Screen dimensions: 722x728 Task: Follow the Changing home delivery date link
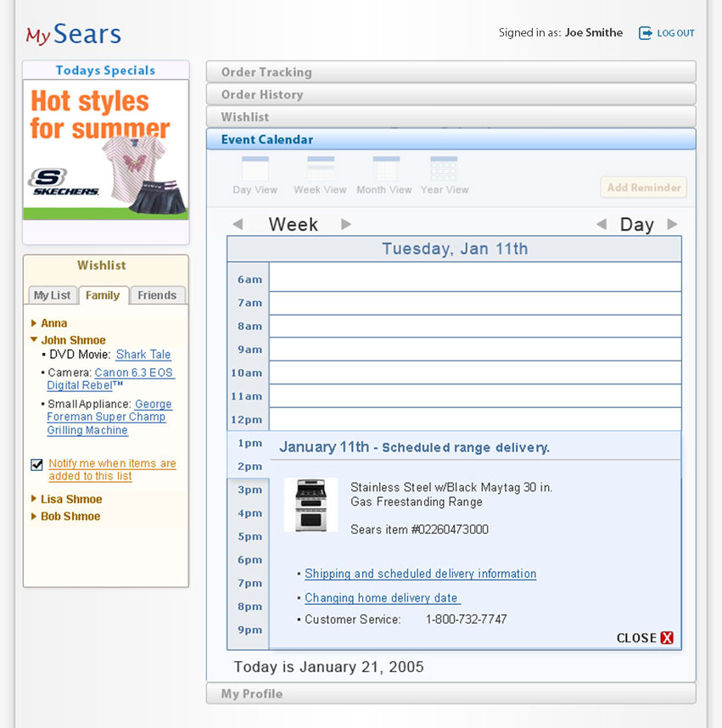(x=382, y=598)
